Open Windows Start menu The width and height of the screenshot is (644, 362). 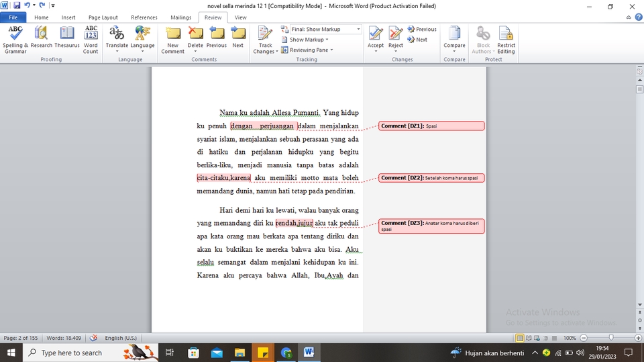[11, 353]
